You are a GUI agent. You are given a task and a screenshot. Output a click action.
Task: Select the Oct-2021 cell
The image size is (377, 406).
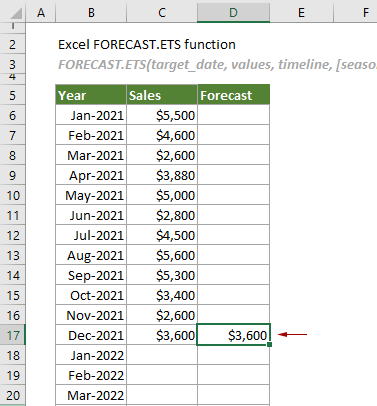tap(91, 295)
